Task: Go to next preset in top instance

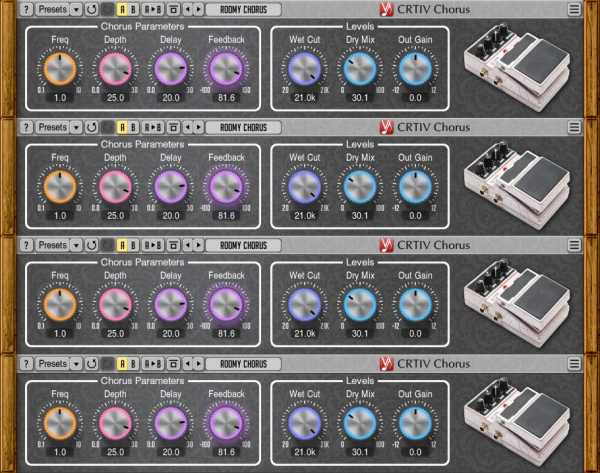Action: pyautogui.click(x=198, y=9)
